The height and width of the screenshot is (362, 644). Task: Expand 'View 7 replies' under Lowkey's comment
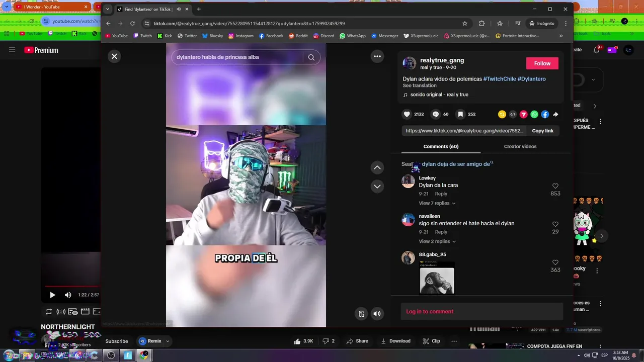pyautogui.click(x=437, y=203)
